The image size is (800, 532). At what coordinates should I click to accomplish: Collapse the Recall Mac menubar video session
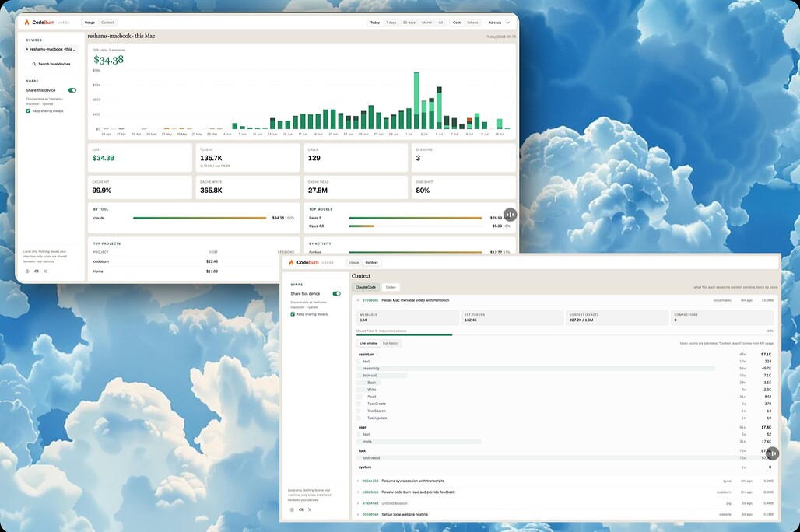pos(358,300)
